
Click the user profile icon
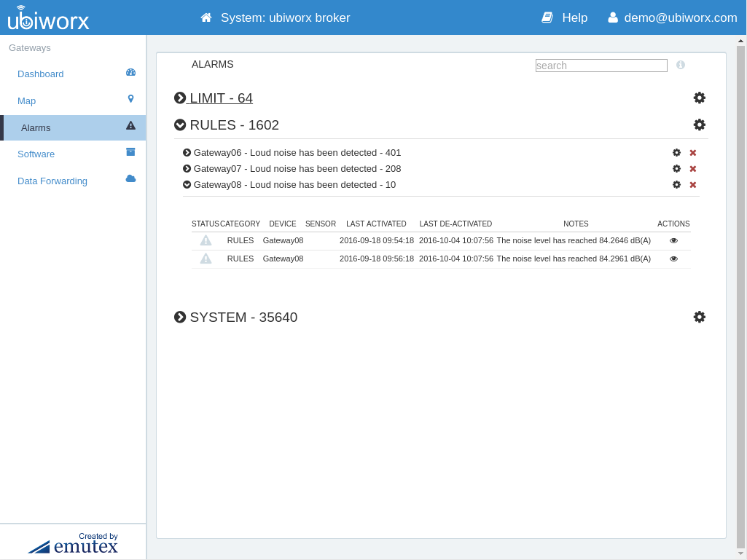[613, 17]
